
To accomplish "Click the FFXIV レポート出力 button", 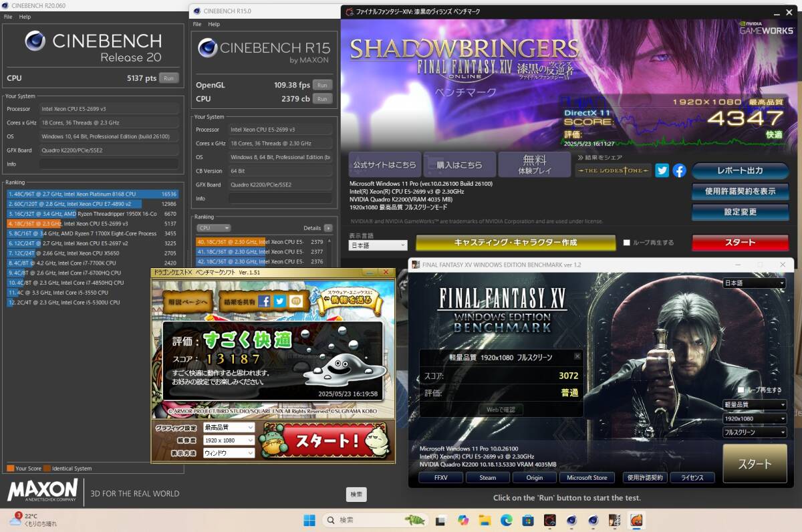I will tap(740, 170).
